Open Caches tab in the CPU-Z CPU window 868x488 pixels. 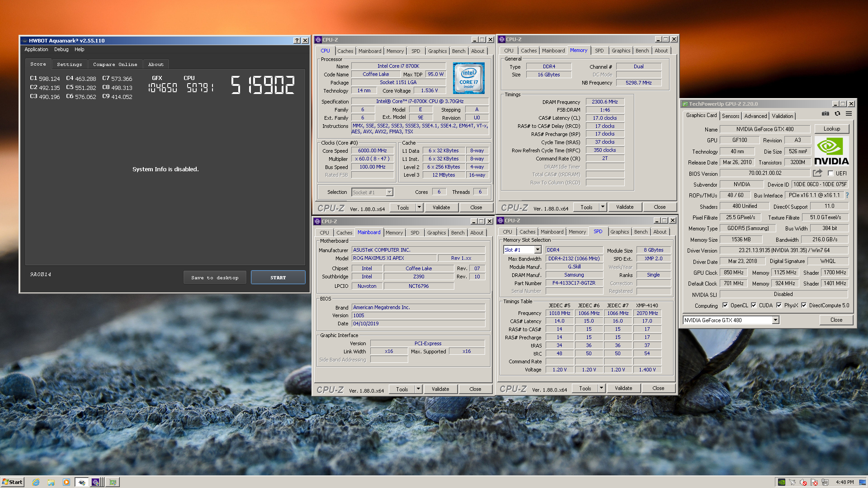point(345,51)
